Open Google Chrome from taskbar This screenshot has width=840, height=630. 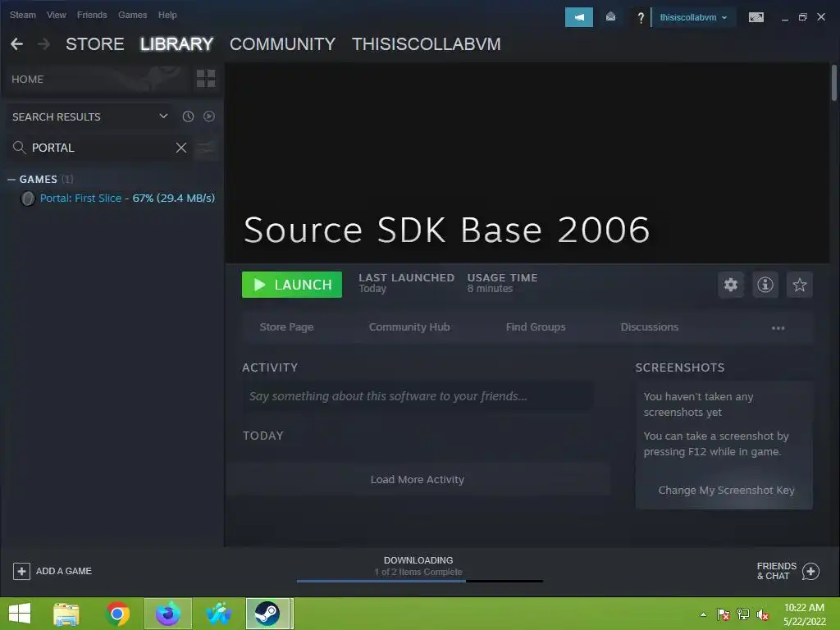117,614
